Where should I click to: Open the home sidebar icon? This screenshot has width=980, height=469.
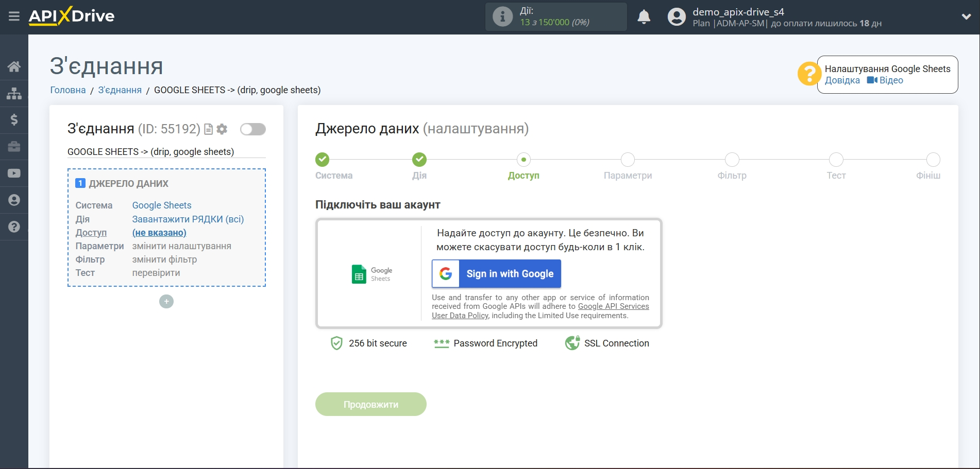pyautogui.click(x=14, y=66)
